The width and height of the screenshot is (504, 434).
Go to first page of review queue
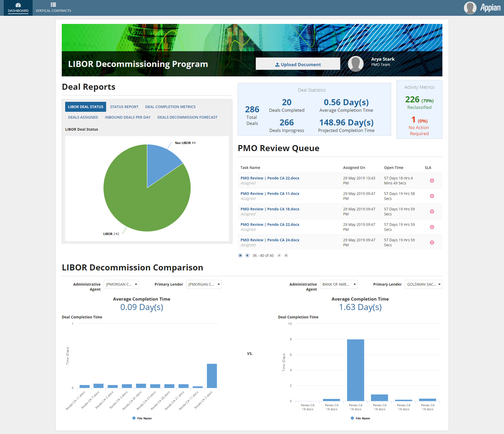click(x=240, y=255)
